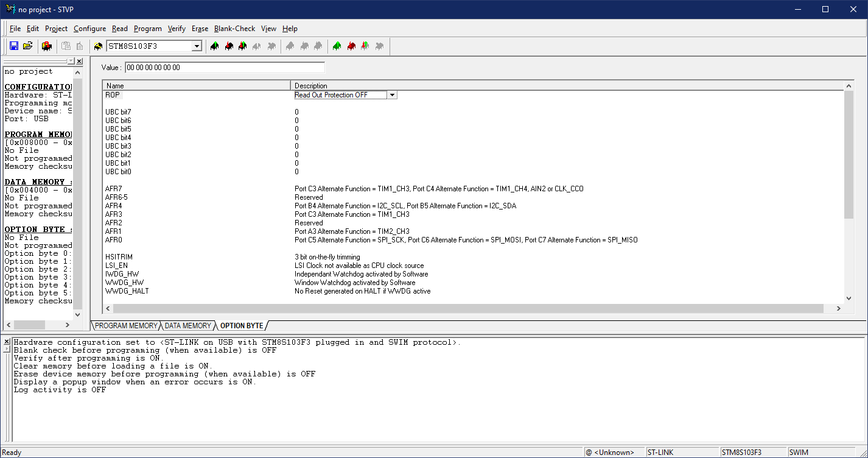Select the AFR4 option row
Image resolution: width=868 pixels, height=458 pixels.
tap(474, 206)
